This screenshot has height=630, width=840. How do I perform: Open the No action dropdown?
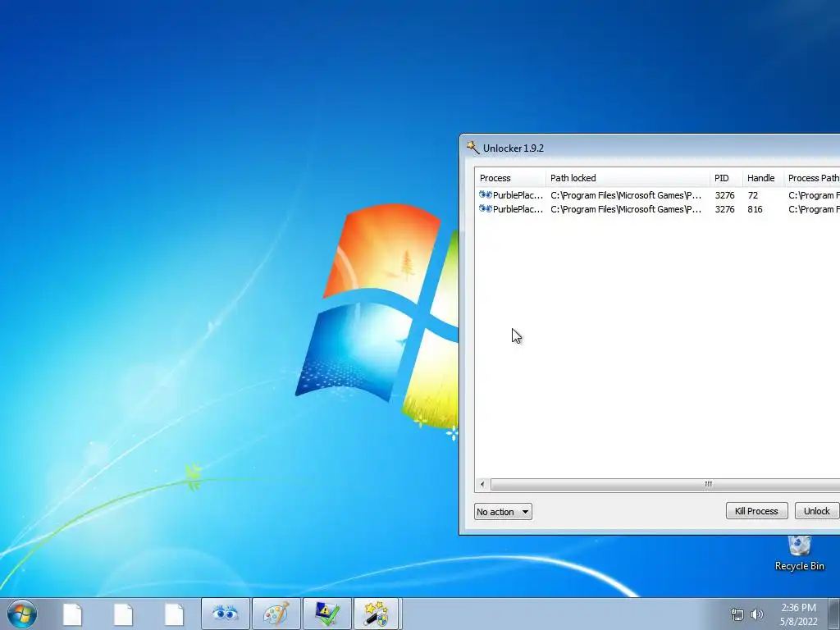pyautogui.click(x=503, y=512)
